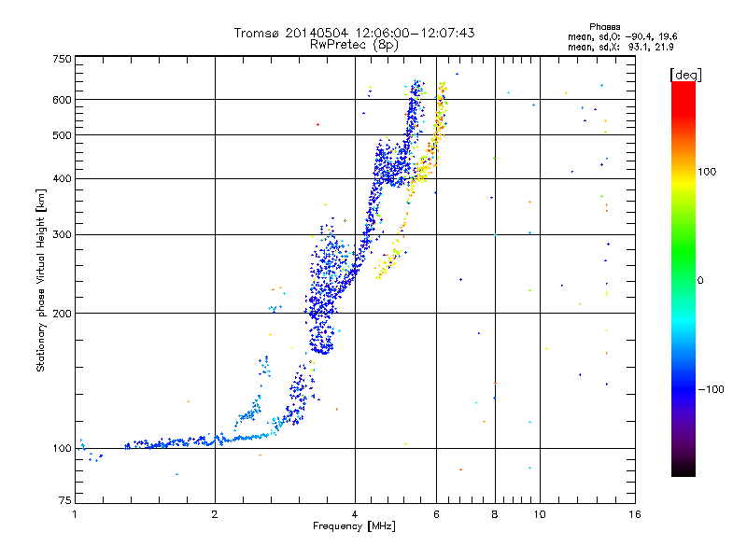Image resolution: width=747 pixels, height=560 pixels.
Task: Click the y-axis tick label '75'
Action: click(x=65, y=500)
